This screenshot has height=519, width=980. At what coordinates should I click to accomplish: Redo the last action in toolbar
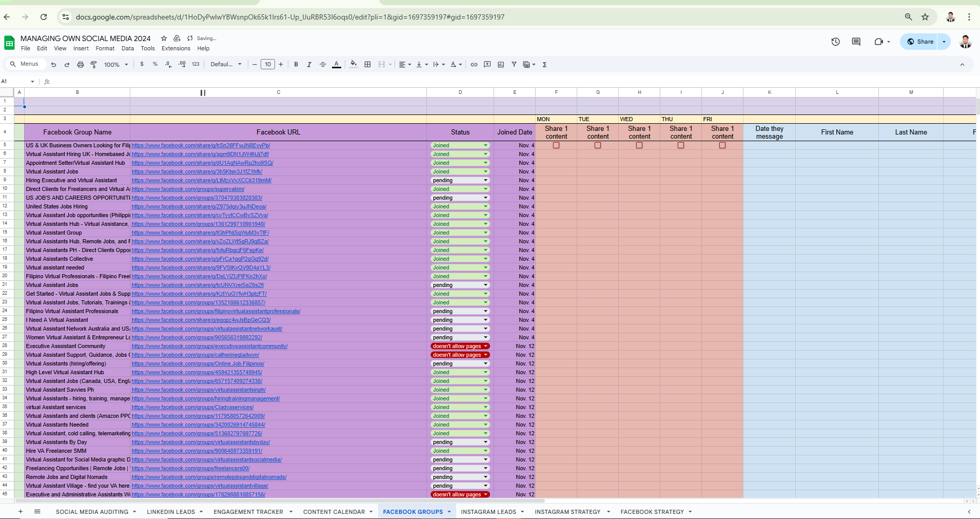(x=67, y=65)
